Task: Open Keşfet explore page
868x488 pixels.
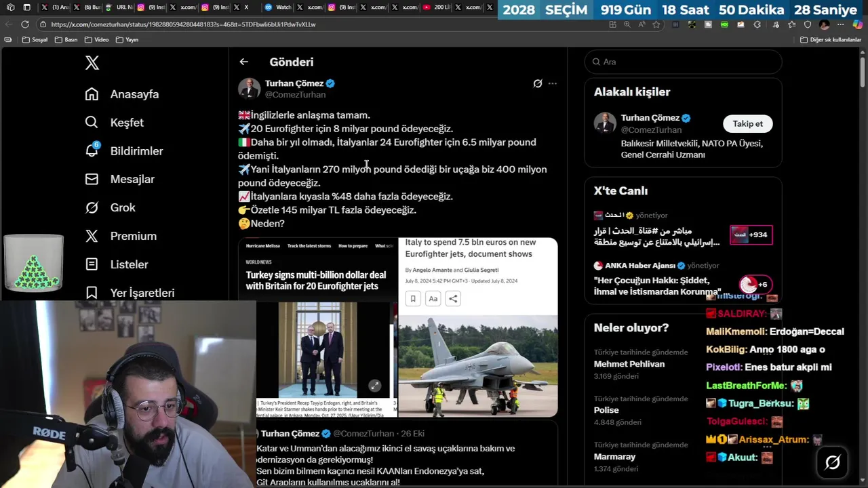Action: (115, 123)
